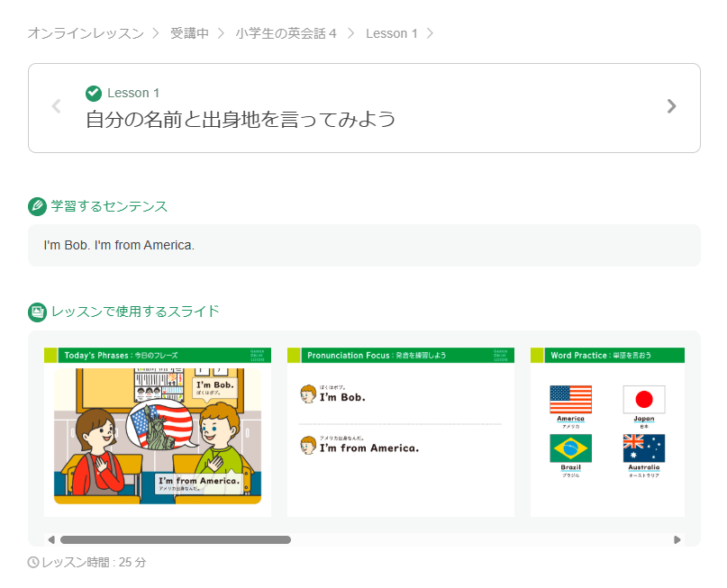The image size is (727, 588).
Task: Click the horizontal slide scrollbar thumb
Action: pos(176,540)
